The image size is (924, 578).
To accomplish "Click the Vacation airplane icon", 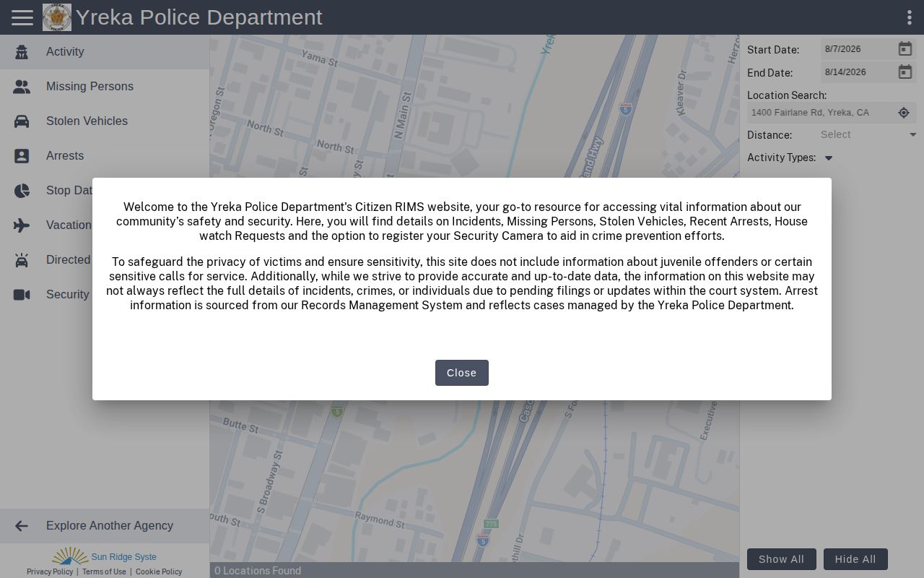I will click(x=22, y=225).
